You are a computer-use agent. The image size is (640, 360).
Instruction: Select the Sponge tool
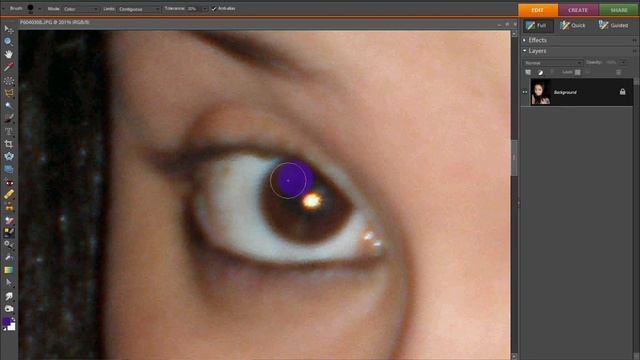9,309
